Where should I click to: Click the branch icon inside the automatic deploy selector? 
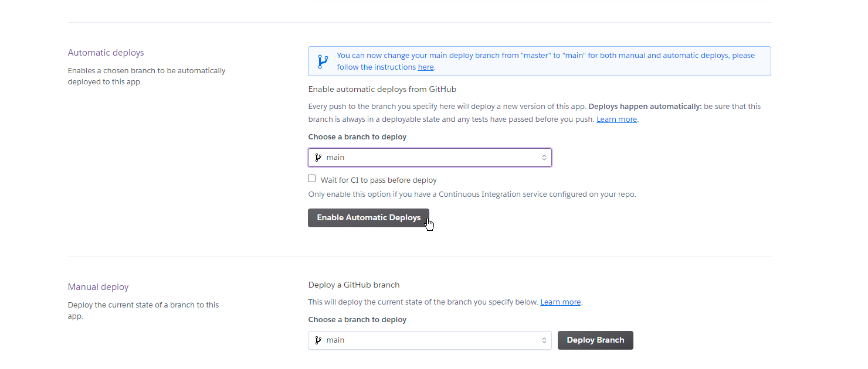pyautogui.click(x=318, y=157)
